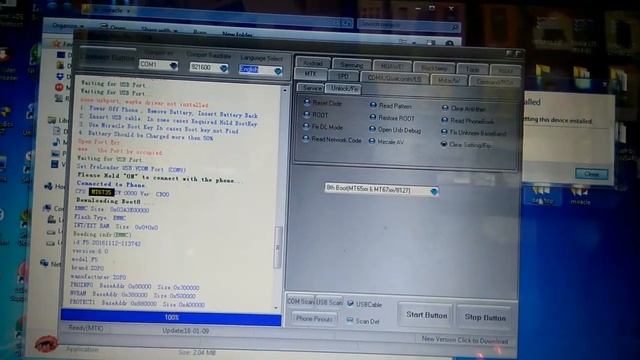The height and width of the screenshot is (360, 640).
Task: Open the Organize menu in Explorer
Action: (68, 26)
